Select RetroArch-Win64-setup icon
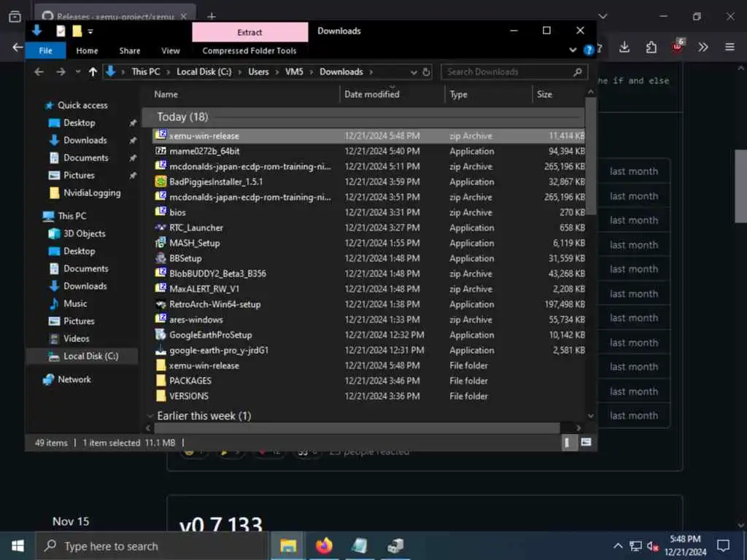 tap(160, 304)
